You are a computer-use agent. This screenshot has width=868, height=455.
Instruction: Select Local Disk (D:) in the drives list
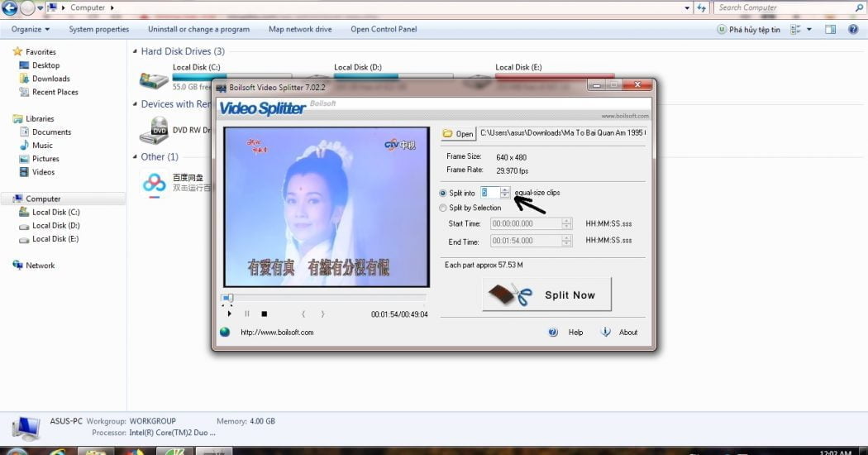(358, 67)
